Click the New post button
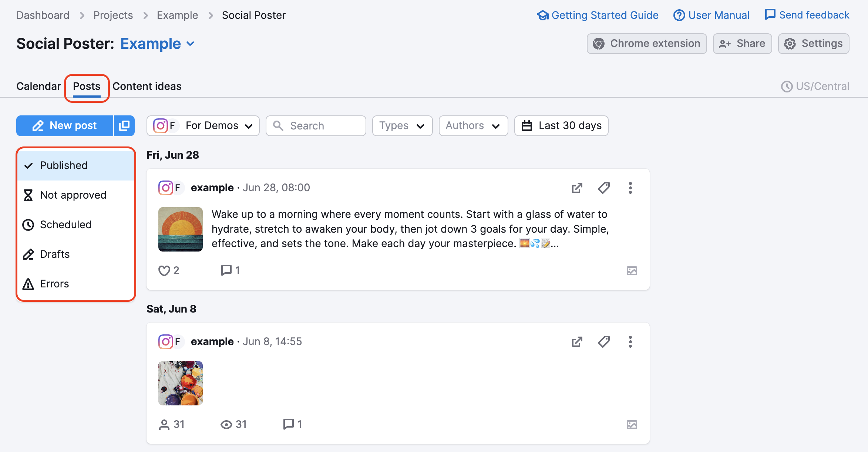868x452 pixels. [65, 126]
